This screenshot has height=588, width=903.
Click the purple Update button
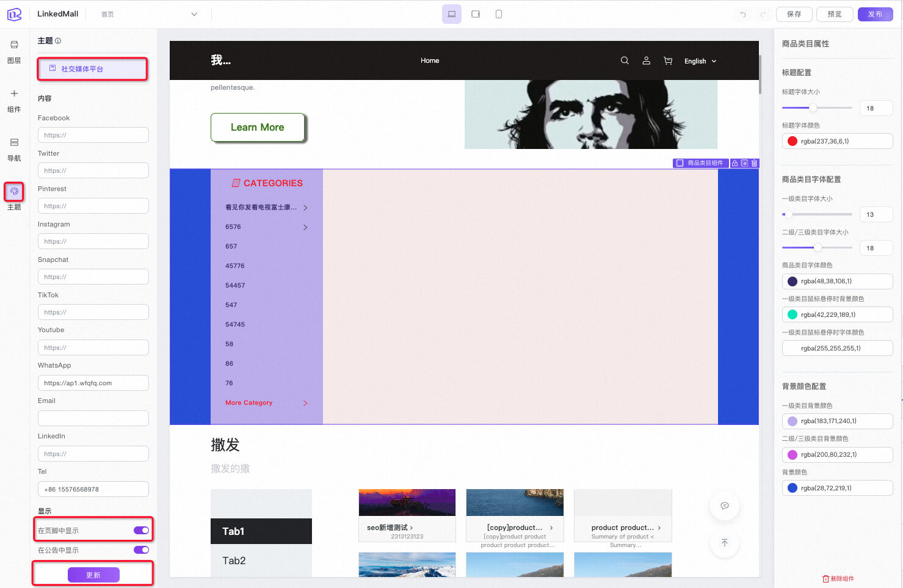[93, 575]
